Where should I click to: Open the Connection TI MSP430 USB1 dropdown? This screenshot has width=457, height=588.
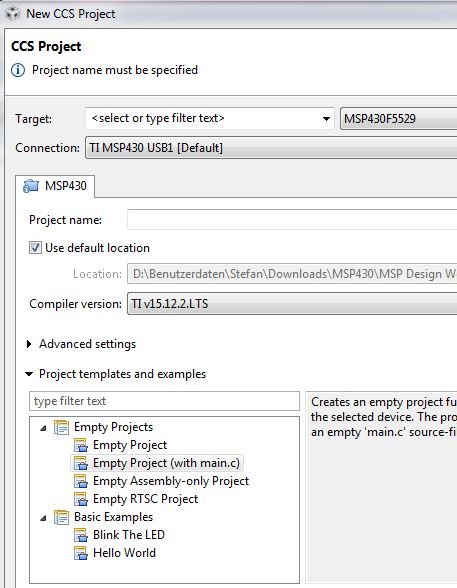coord(271,148)
